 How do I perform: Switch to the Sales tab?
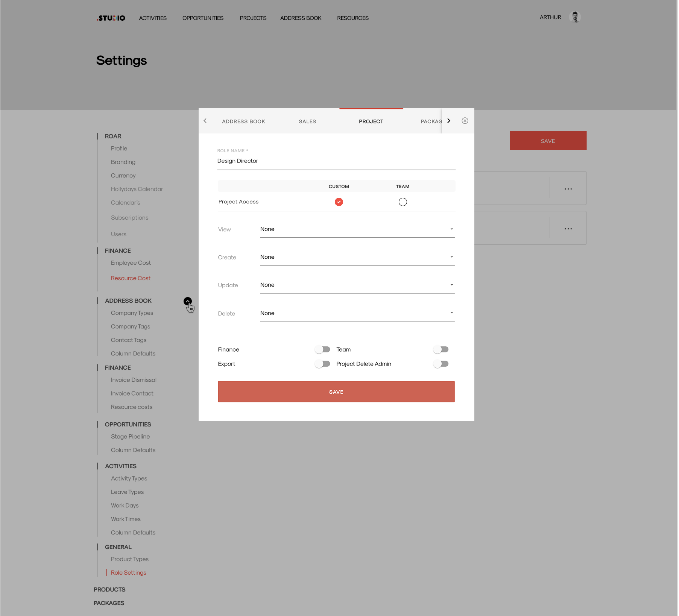pos(307,121)
